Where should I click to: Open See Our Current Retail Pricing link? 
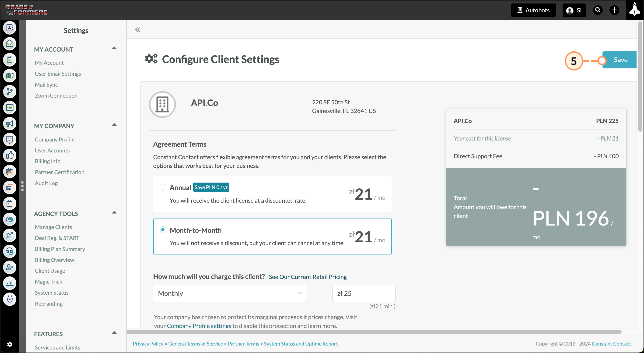coord(308,277)
